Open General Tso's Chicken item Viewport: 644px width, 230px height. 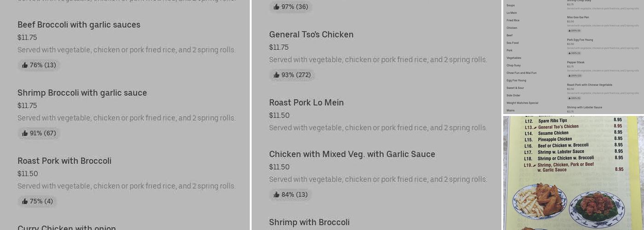click(x=311, y=34)
